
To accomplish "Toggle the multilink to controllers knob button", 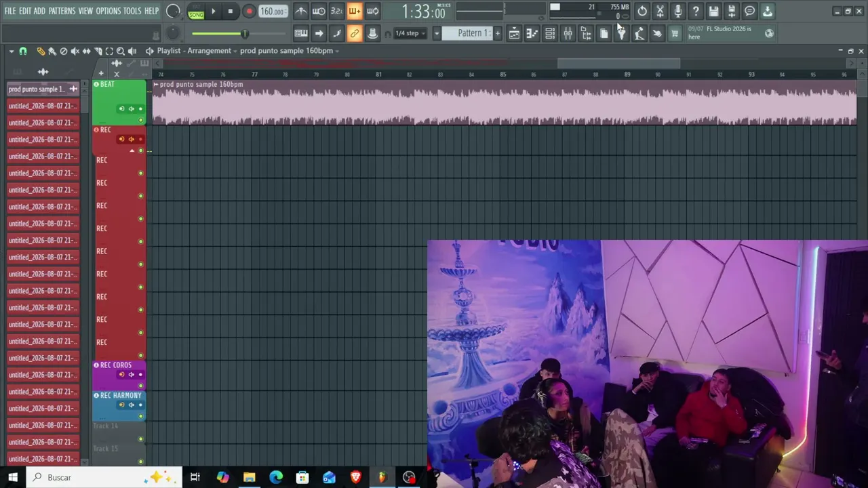I will [x=372, y=33].
